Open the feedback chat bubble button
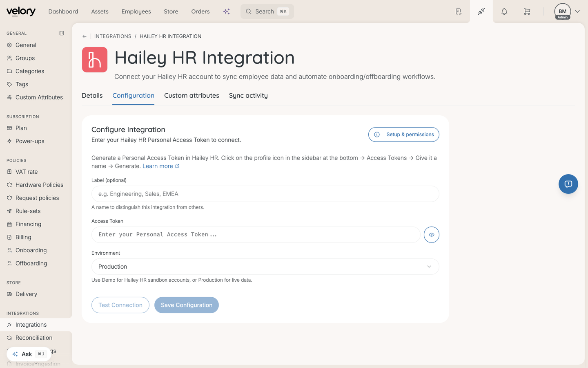The image size is (588, 368). coord(568,184)
